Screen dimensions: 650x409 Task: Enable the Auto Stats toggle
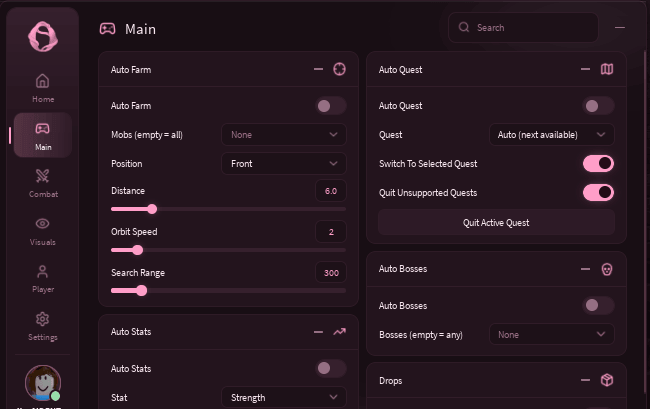(331, 368)
